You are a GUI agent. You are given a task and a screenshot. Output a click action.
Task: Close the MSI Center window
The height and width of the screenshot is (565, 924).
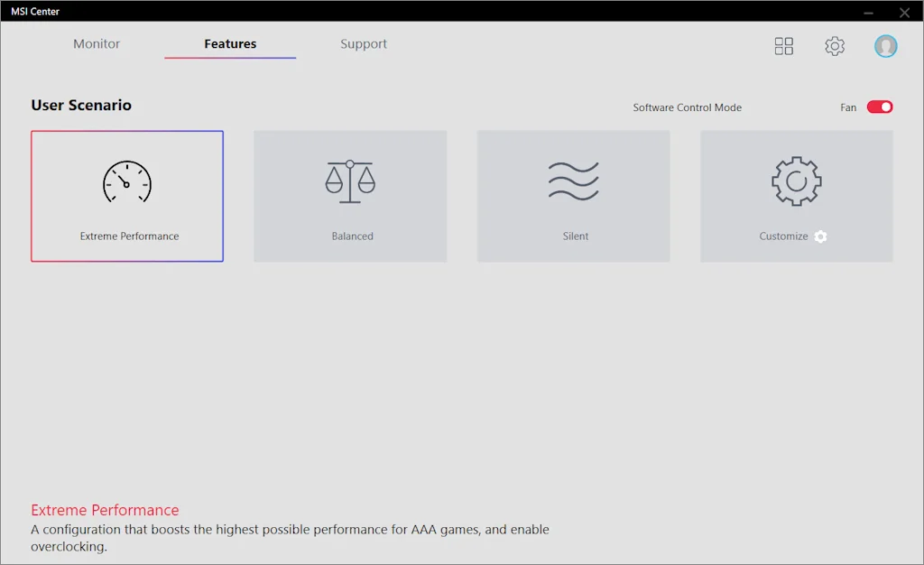(x=904, y=13)
